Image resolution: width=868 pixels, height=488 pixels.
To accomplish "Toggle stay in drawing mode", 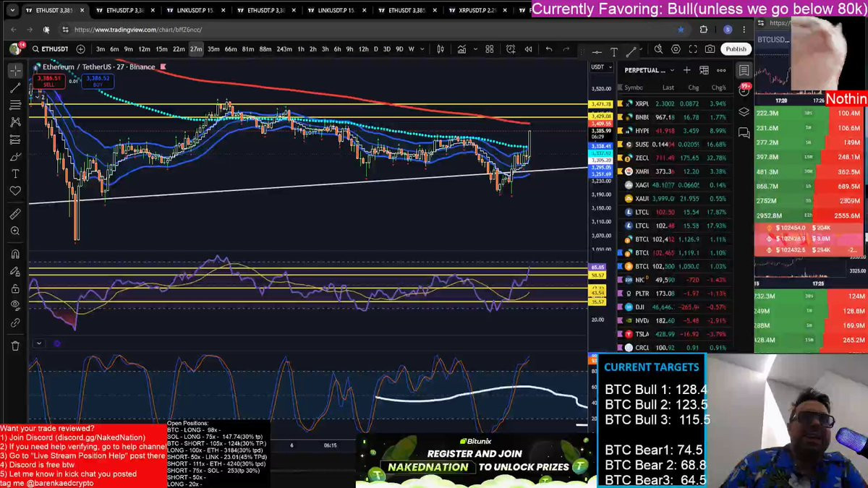I will (15, 271).
